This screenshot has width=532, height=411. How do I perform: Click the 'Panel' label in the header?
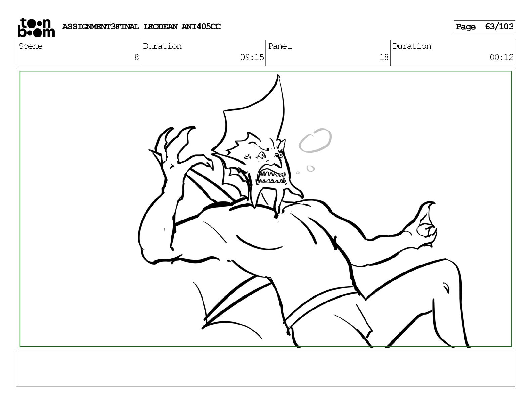click(x=280, y=46)
